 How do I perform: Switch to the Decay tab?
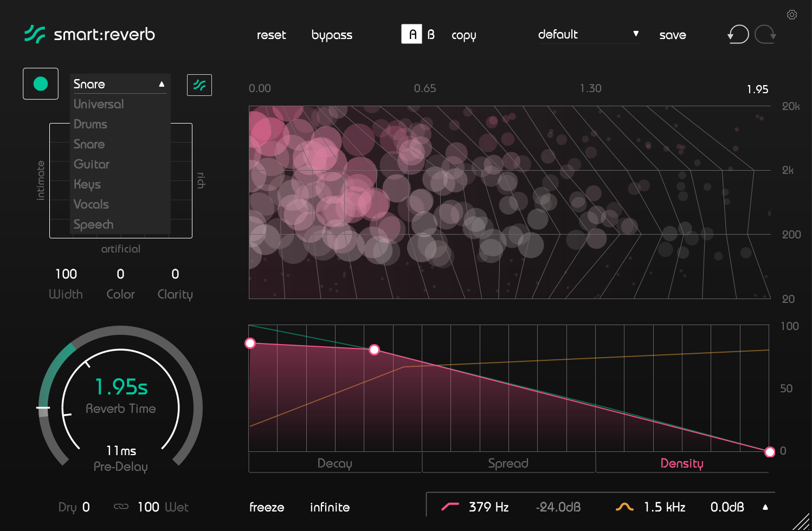pos(335,463)
